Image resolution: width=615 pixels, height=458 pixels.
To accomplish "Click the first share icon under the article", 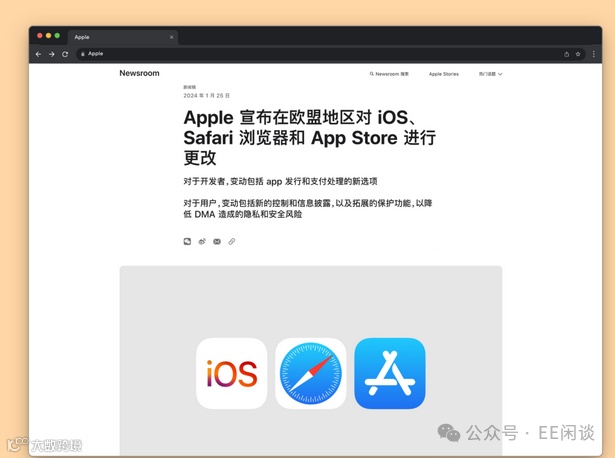I will [187, 242].
